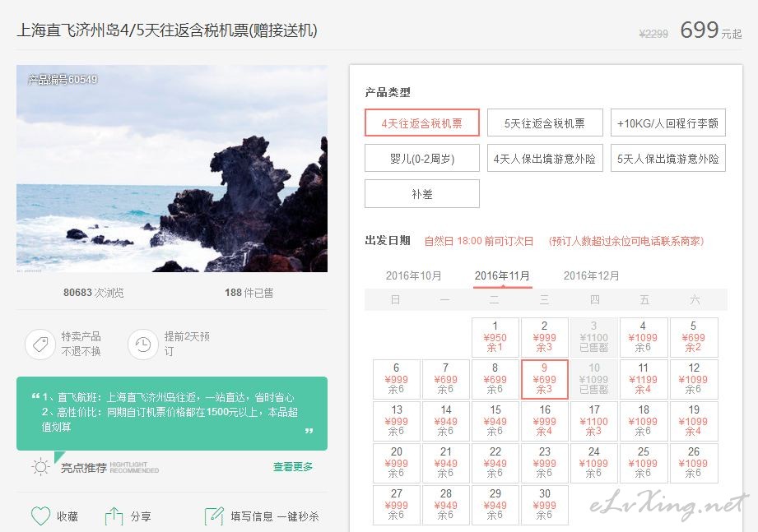Click 填写信息 一键秒杀 button
This screenshot has width=758, height=532.
click(x=275, y=516)
